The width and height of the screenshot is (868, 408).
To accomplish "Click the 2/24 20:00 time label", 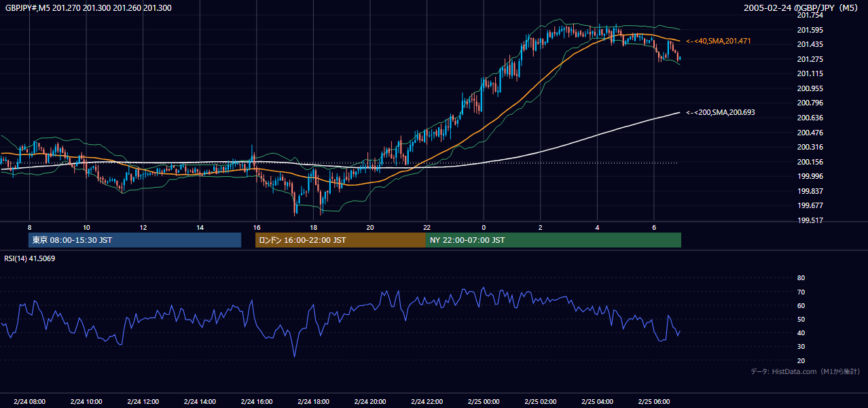I will point(370,401).
